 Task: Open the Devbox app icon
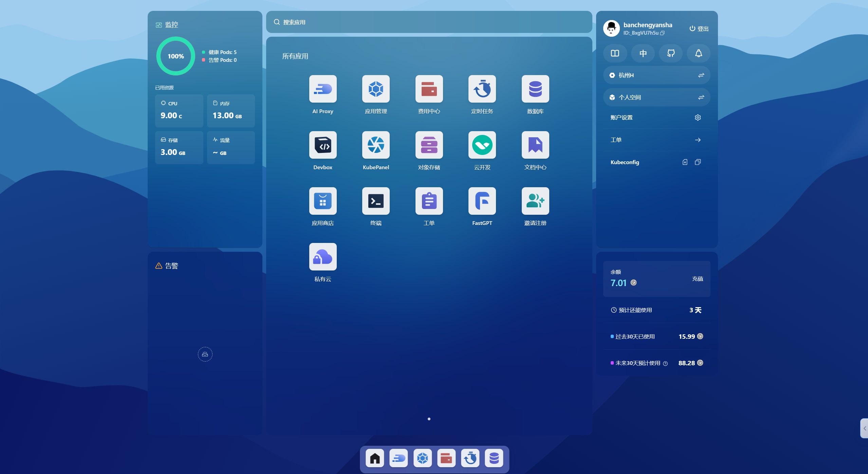[322, 145]
